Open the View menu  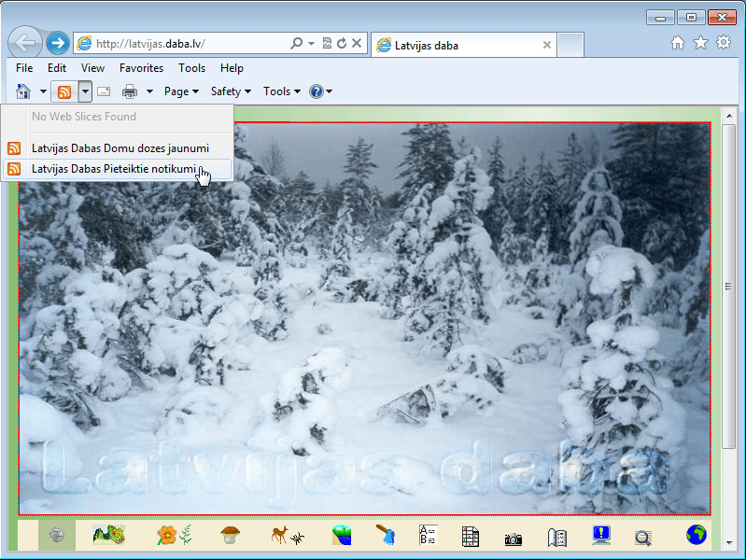coord(92,68)
